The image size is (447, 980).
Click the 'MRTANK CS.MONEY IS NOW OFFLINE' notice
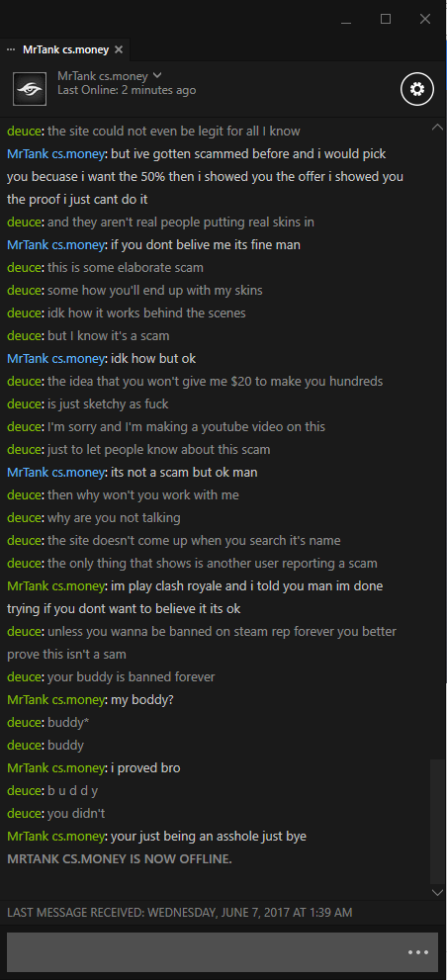click(120, 858)
